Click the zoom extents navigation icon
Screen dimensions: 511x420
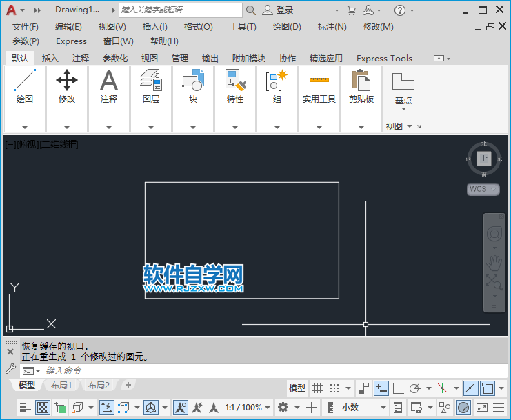494,282
